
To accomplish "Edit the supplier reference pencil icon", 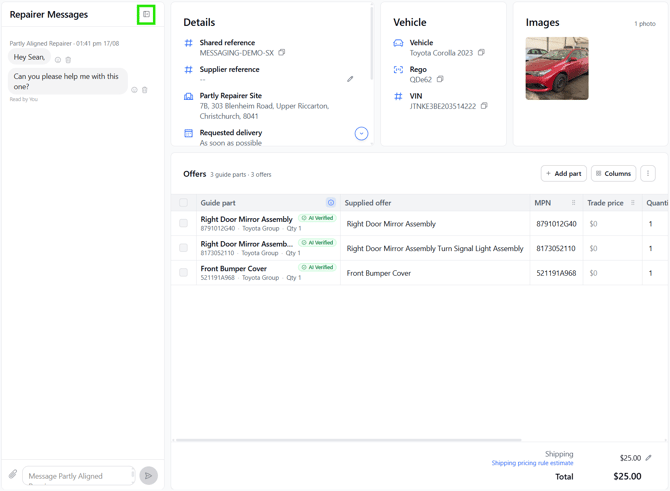I will point(350,79).
